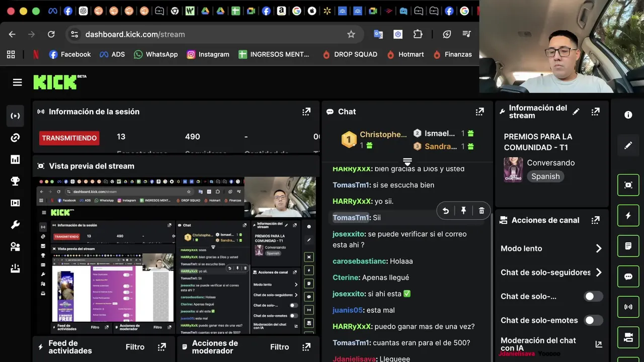The image size is (644, 362).
Task: Toggle the stream preview widget icon in right sidebar
Action: click(628, 185)
